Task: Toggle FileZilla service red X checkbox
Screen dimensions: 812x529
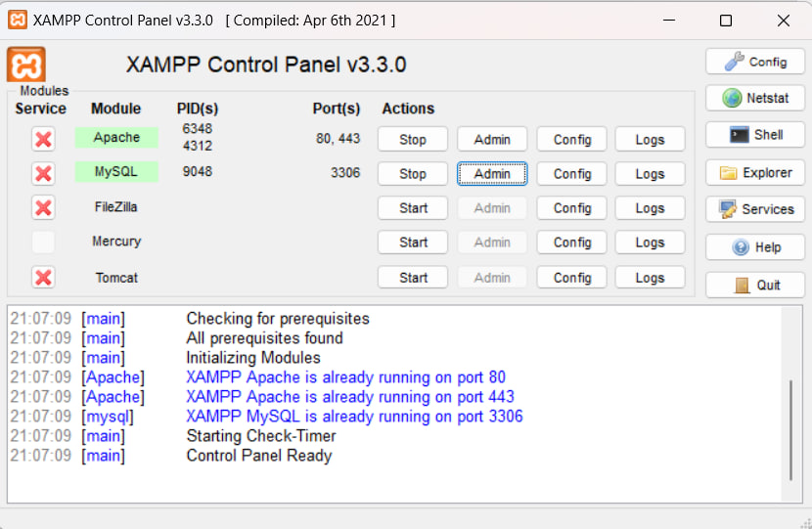Action: (43, 207)
